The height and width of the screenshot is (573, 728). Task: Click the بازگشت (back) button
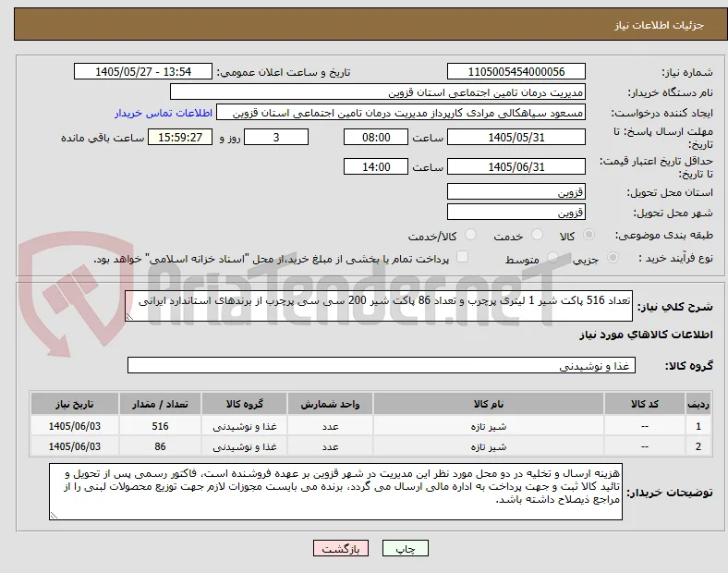(x=341, y=548)
